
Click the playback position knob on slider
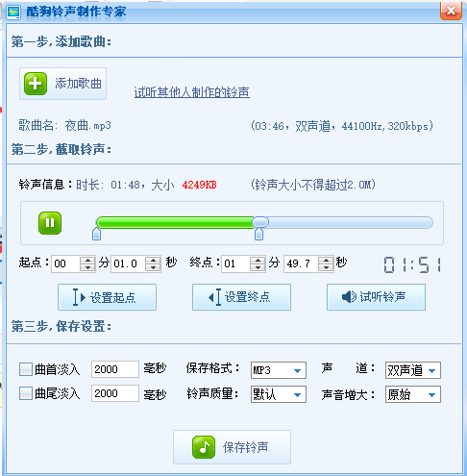coord(260,222)
